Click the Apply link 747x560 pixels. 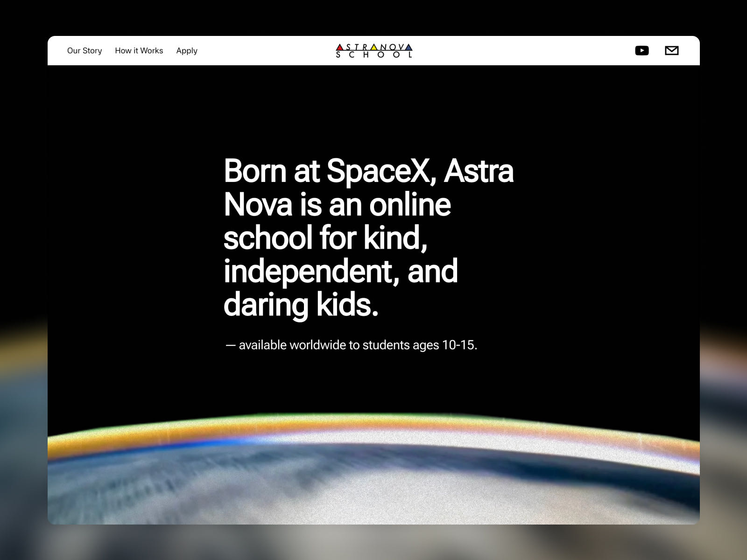pyautogui.click(x=187, y=50)
